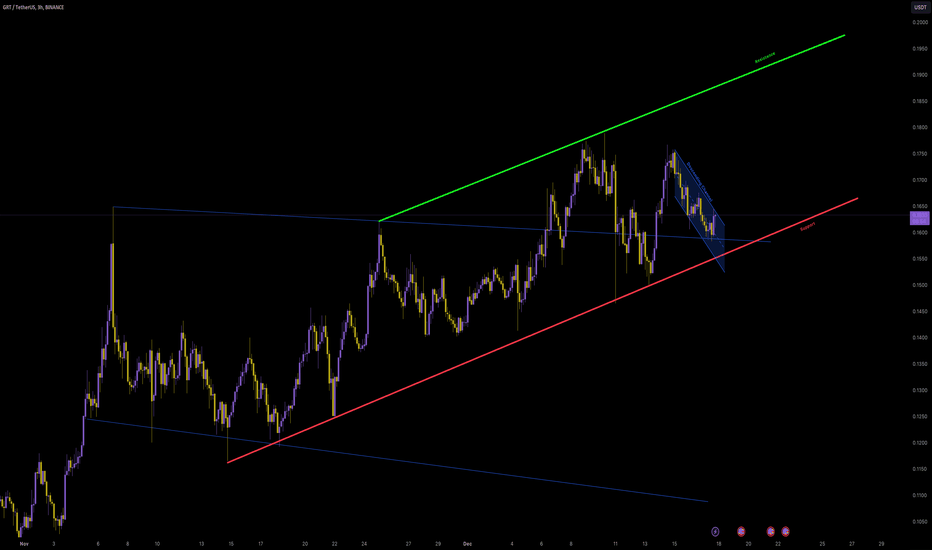Click the 0.1950 price axis label
Screen dimensions: 932x550
tap(920, 49)
